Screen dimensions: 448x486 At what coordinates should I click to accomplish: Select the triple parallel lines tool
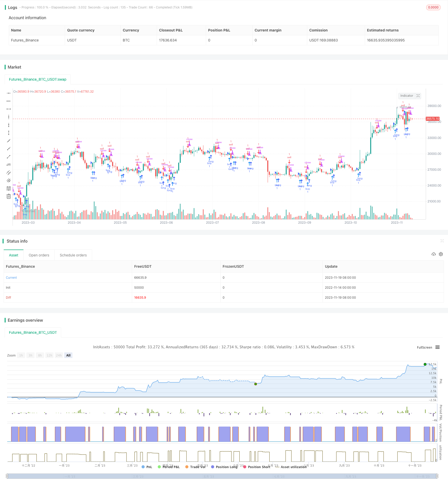(x=9, y=180)
